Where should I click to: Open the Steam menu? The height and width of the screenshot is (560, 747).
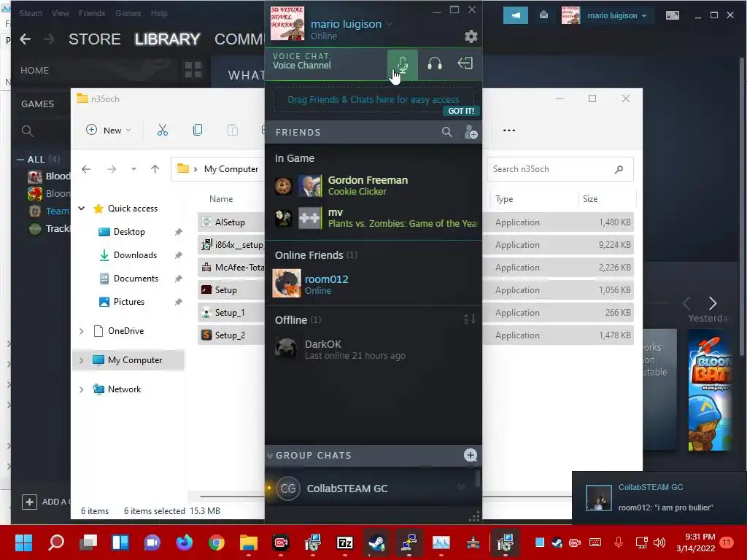pyautogui.click(x=31, y=13)
